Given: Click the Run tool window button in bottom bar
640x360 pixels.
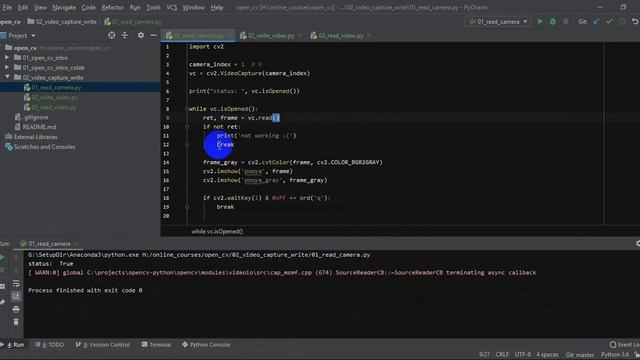Looking at the screenshot, I should pyautogui.click(x=13, y=344).
